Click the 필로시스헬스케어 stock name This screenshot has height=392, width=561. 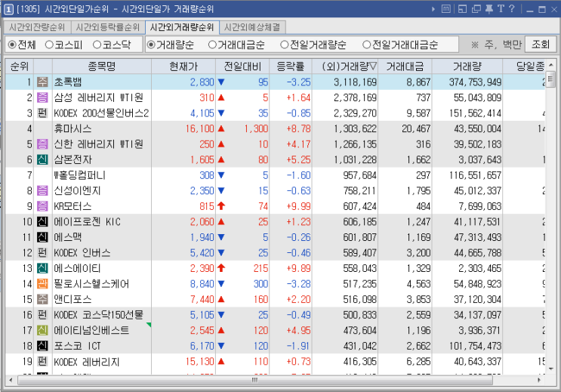(x=91, y=284)
